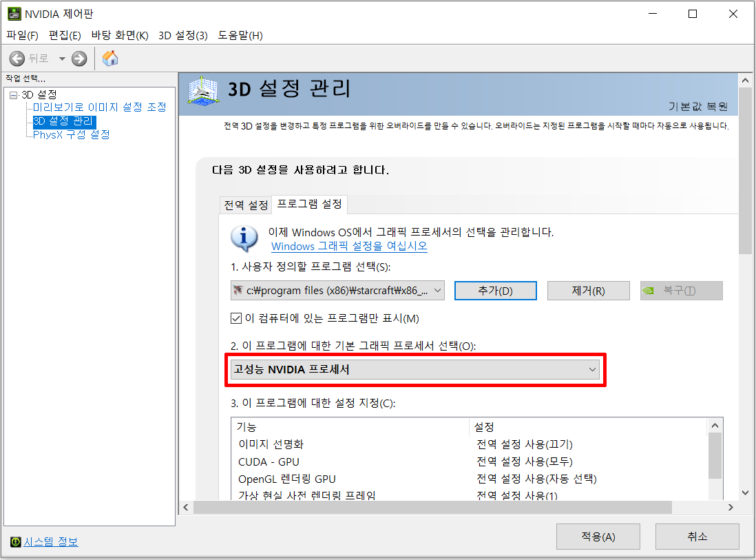The image size is (756, 560).
Task: Click the main panel scroll up arrow
Action: click(x=746, y=81)
